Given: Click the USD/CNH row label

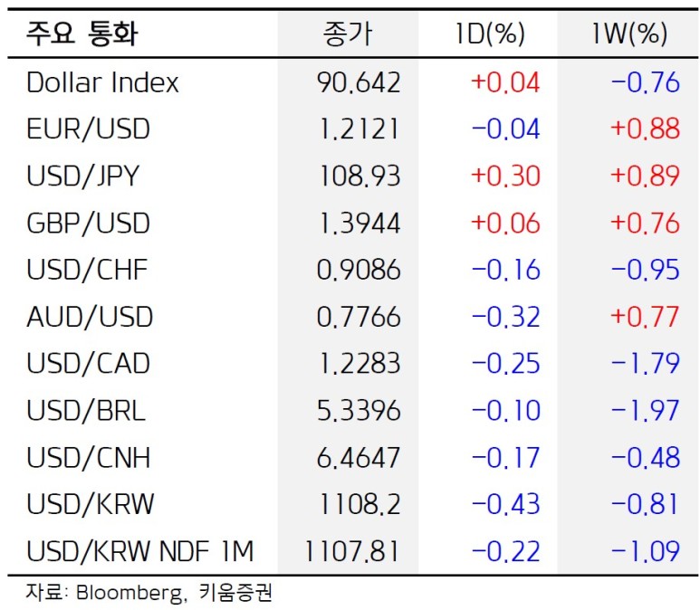Looking at the screenshot, I should [88, 457].
